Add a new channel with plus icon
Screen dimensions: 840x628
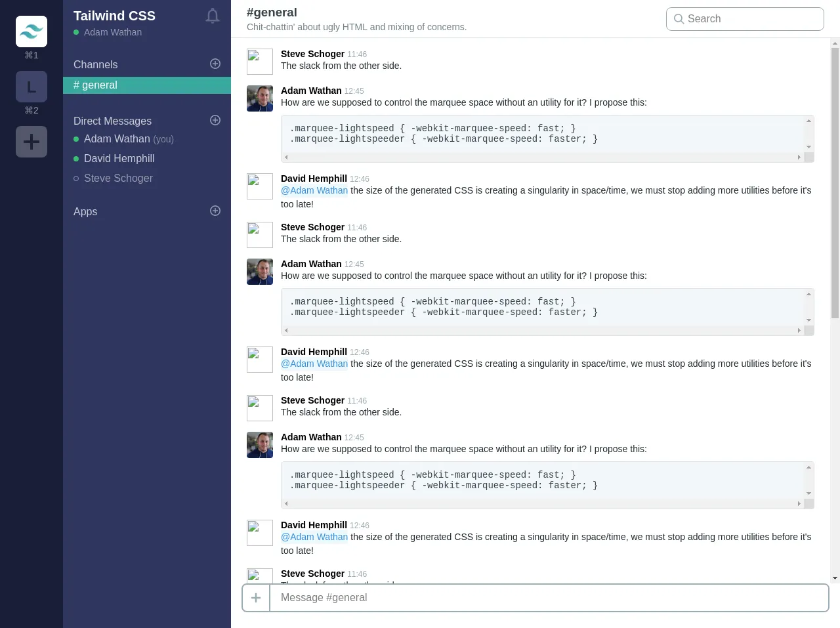[215, 64]
